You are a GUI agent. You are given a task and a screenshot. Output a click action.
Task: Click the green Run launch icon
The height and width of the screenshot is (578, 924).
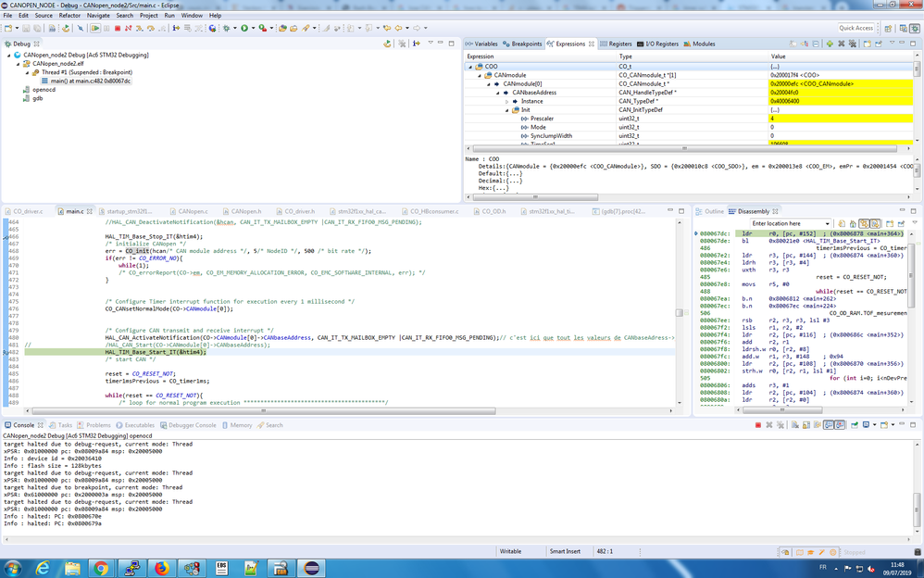pyautogui.click(x=244, y=29)
